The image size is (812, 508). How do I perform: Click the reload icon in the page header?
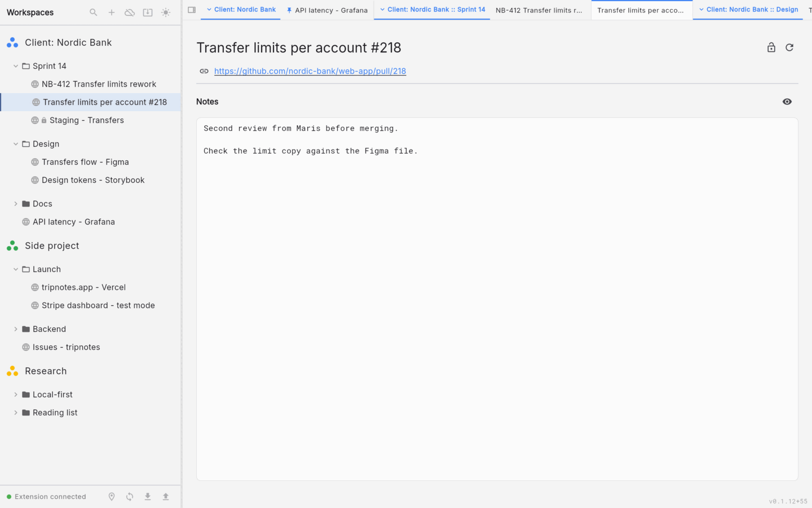(789, 47)
